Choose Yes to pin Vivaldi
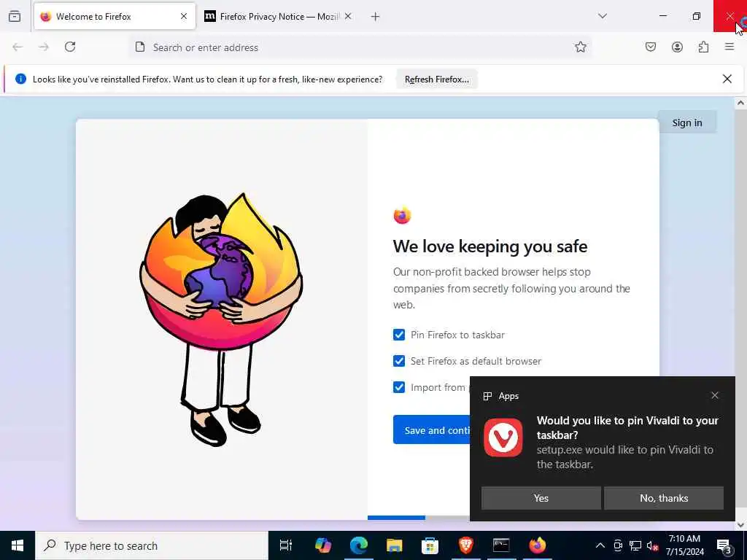This screenshot has width=747, height=560. point(541,498)
